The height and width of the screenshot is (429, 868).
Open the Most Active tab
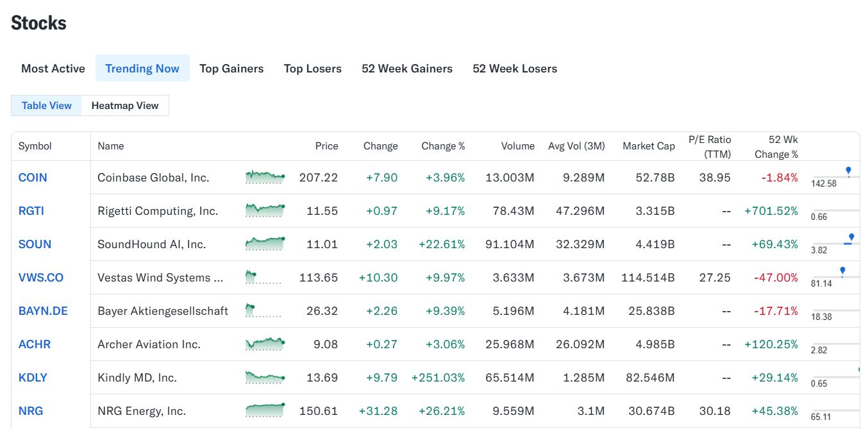53,69
